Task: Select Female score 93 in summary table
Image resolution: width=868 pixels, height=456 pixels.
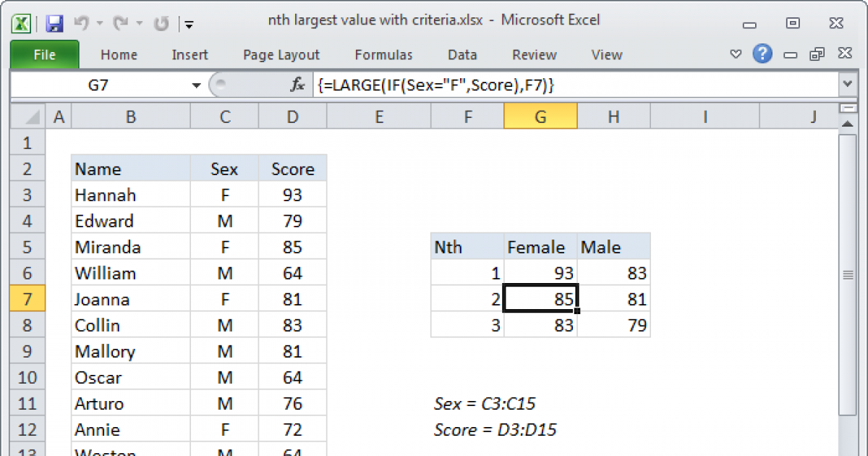Action: tap(540, 274)
